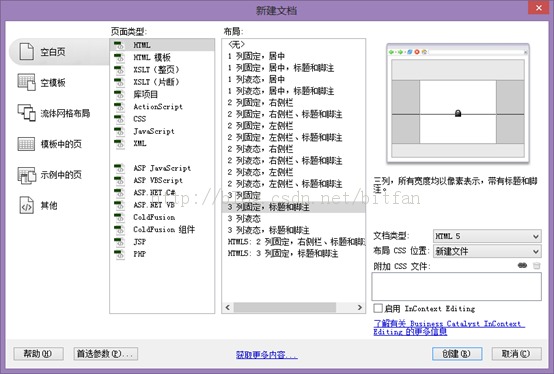Click the XSLT (片断) file icon

click(119, 82)
